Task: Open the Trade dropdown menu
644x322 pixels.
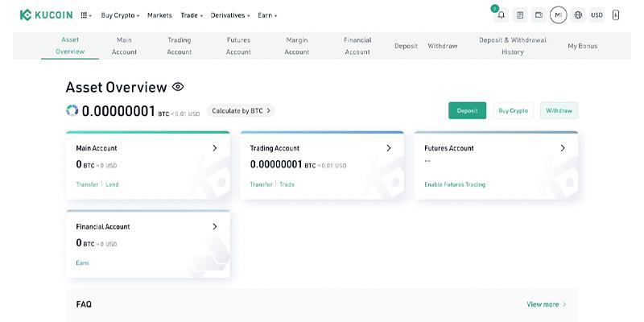Action: 192,15
